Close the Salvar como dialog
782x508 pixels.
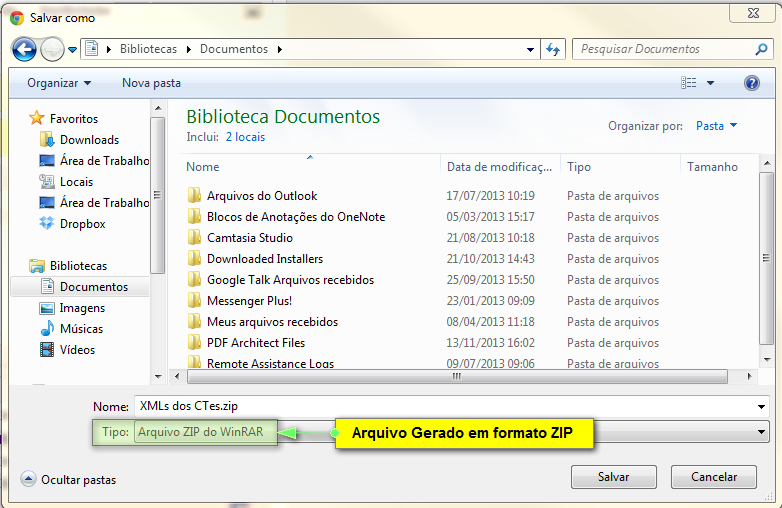pos(753,13)
